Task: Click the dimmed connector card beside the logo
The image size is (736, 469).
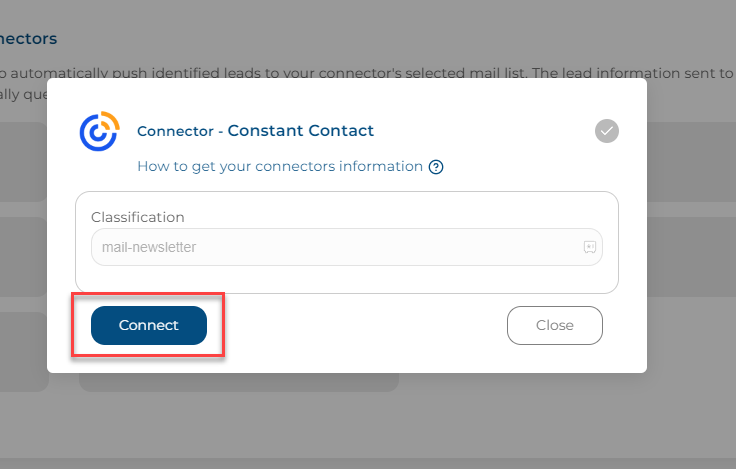Action: tap(23, 162)
